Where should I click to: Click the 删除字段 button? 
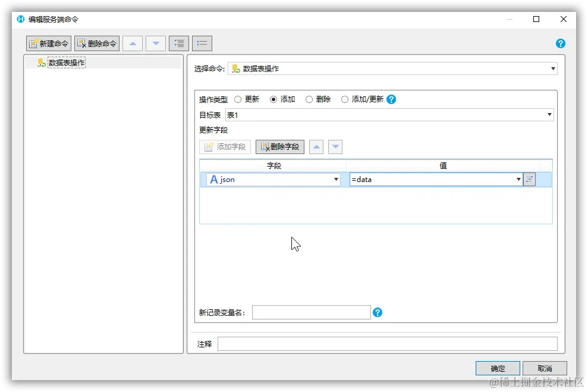click(x=280, y=147)
